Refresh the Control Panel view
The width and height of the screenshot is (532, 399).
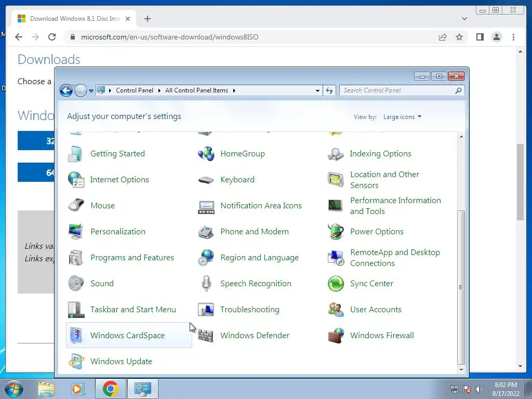tap(329, 90)
